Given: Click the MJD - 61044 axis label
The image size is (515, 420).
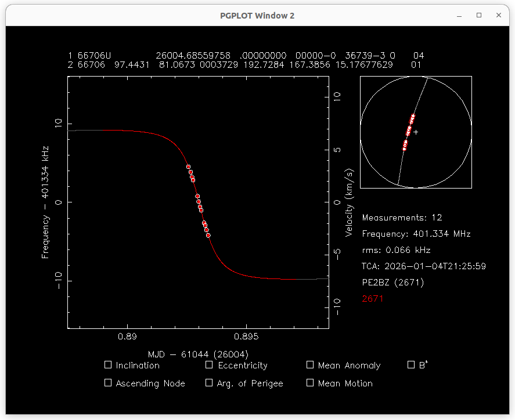Looking at the screenshot, I should click(x=198, y=354).
